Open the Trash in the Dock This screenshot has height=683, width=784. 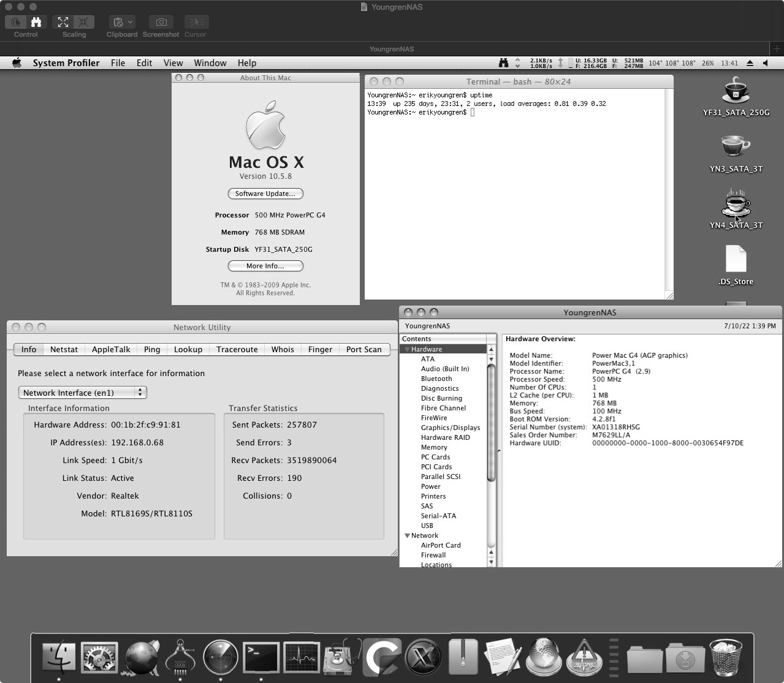[x=726, y=657]
